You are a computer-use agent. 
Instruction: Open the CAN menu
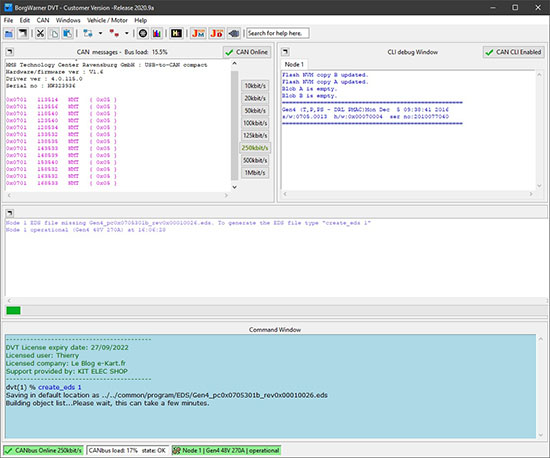tap(43, 20)
